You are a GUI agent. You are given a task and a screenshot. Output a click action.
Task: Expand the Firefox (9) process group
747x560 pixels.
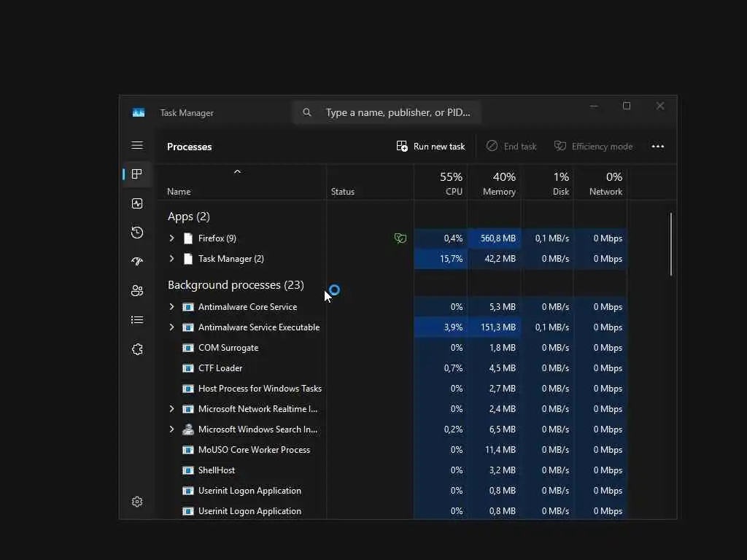(172, 238)
